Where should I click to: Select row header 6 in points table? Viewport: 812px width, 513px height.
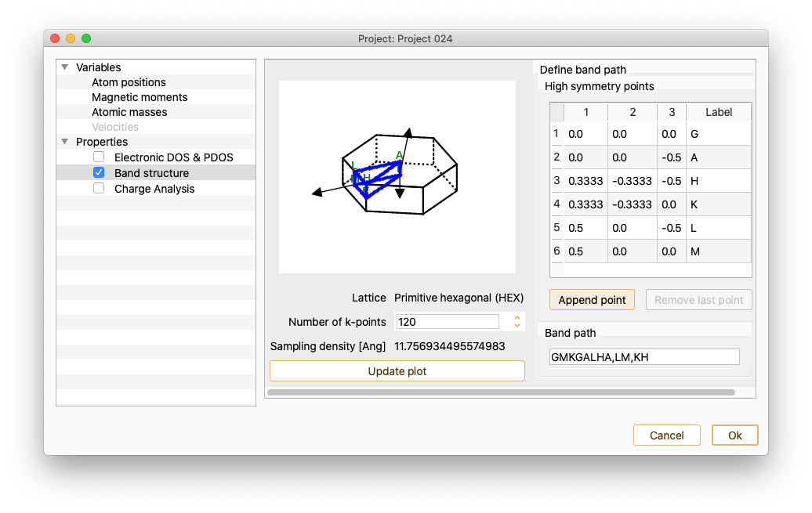(556, 251)
